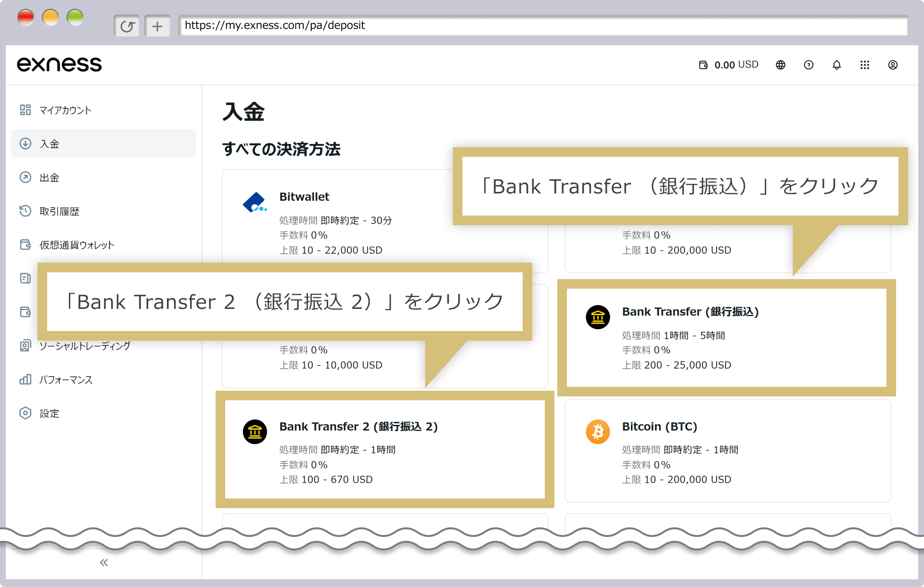Click the Bank Transfer 2 bank icon
Image resolution: width=924 pixels, height=587 pixels.
tap(255, 432)
